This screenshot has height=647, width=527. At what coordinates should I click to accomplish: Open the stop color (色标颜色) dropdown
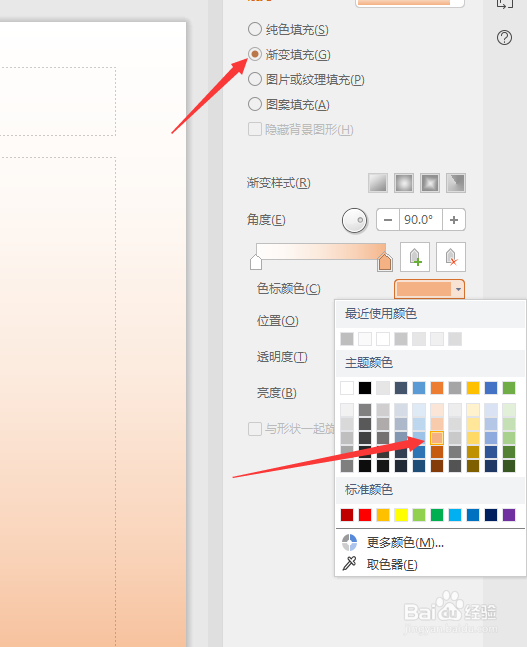click(430, 289)
